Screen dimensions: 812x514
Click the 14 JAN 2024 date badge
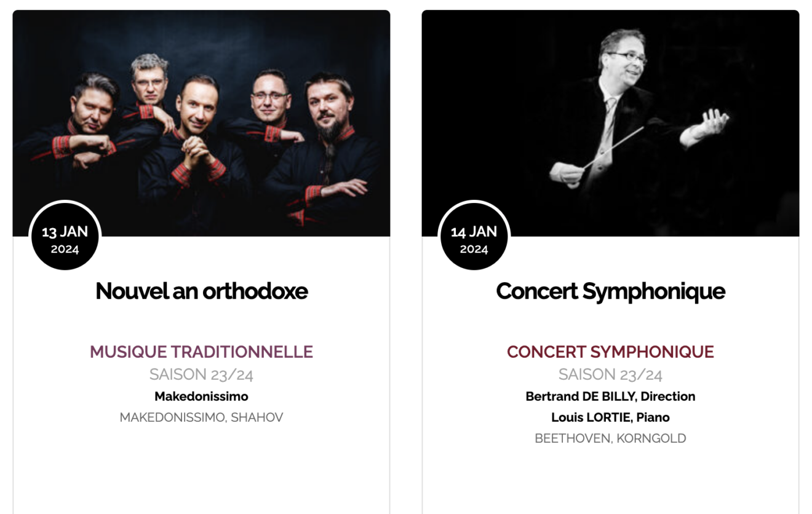pos(474,236)
